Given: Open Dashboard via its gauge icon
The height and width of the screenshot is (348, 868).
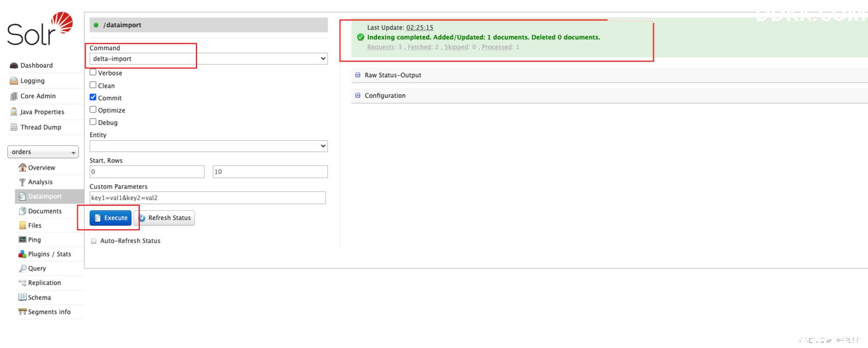Looking at the screenshot, I should (x=14, y=66).
